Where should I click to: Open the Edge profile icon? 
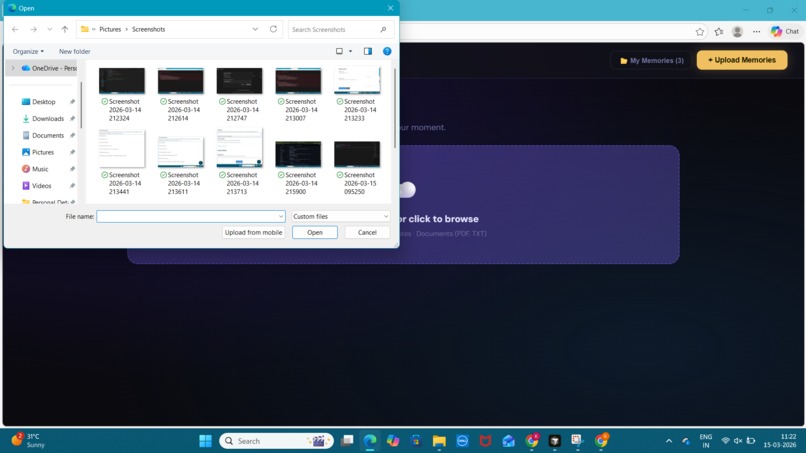tap(738, 32)
